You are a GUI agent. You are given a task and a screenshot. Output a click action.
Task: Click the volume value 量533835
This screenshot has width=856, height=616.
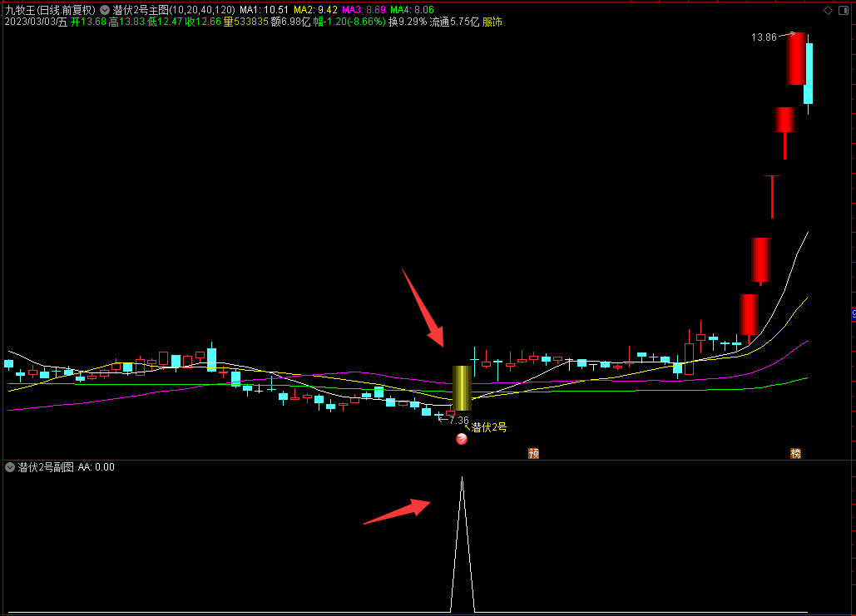[x=245, y=22]
